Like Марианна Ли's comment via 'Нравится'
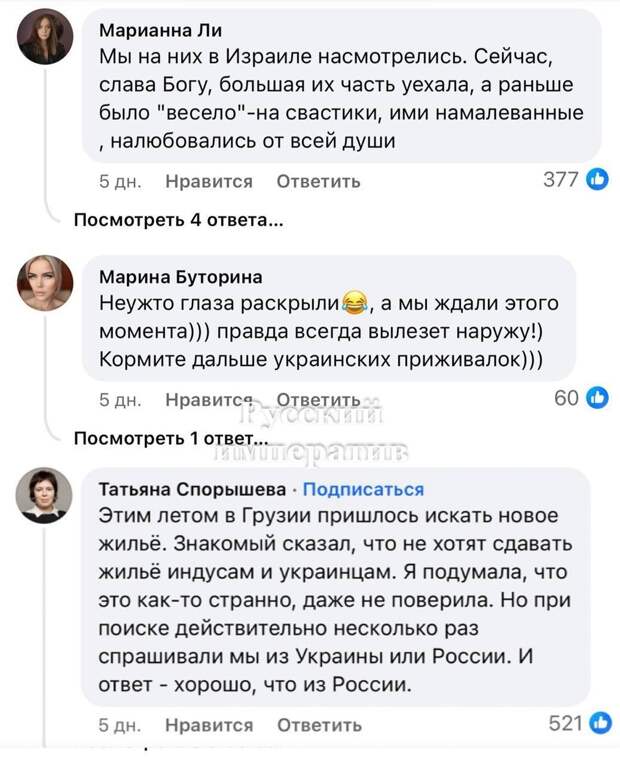 [208, 181]
